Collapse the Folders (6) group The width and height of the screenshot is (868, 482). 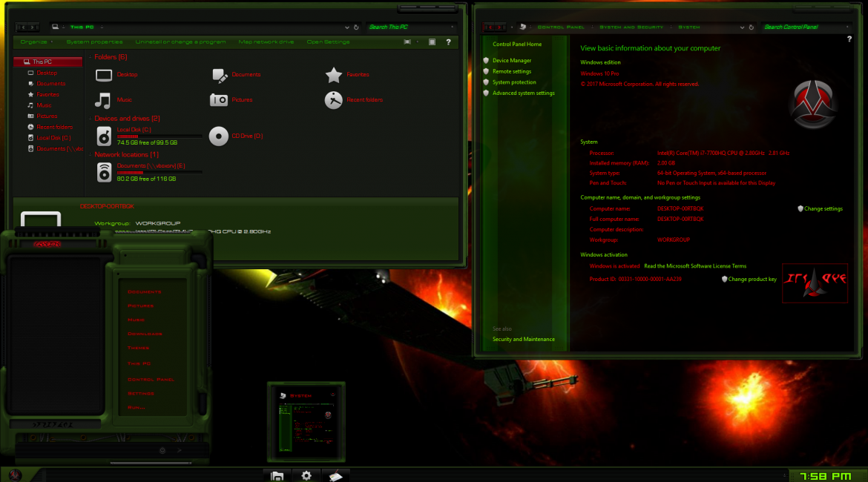point(91,57)
